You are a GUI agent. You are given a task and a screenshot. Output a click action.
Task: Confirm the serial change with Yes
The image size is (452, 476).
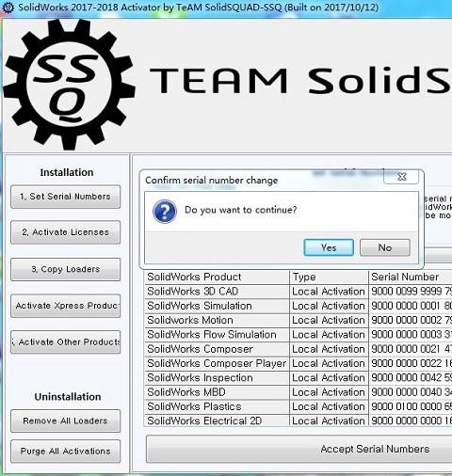[329, 247]
